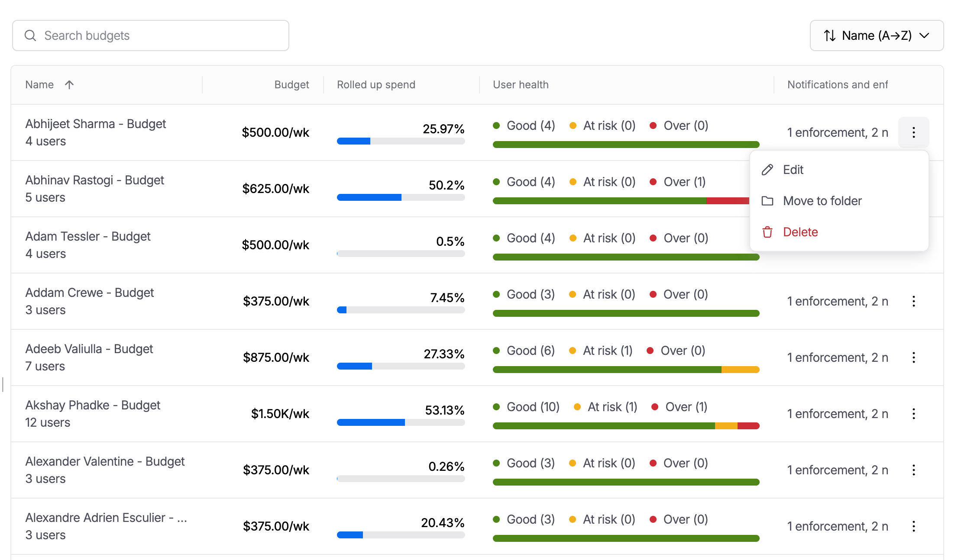Screen dimensions: 958x560
Task: Click Good (6) health label
Action: pyautogui.click(x=531, y=351)
